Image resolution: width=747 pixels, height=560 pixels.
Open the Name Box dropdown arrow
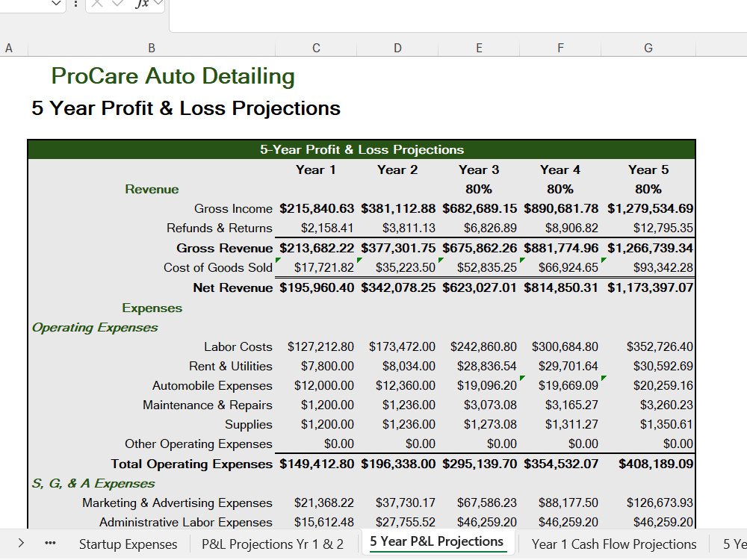pyautogui.click(x=56, y=4)
